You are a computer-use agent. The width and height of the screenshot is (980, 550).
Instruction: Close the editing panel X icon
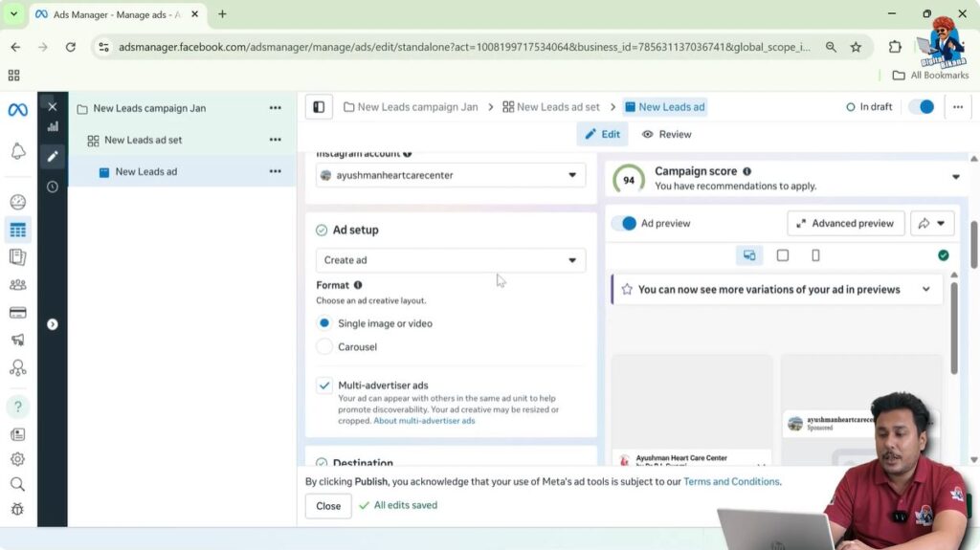(x=53, y=107)
